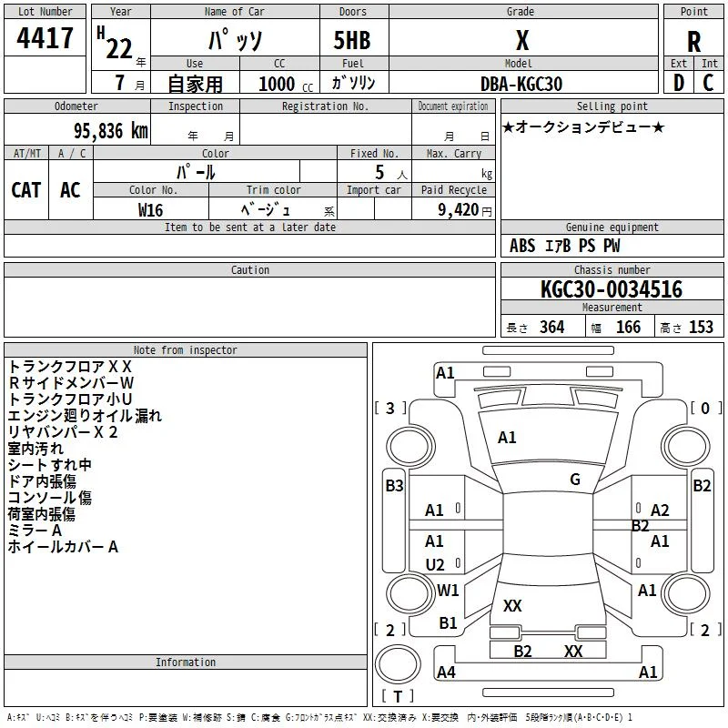Screen dimensions: 728x728
Task: Select the A4 scratch mark on the diagram
Action: 446,672
